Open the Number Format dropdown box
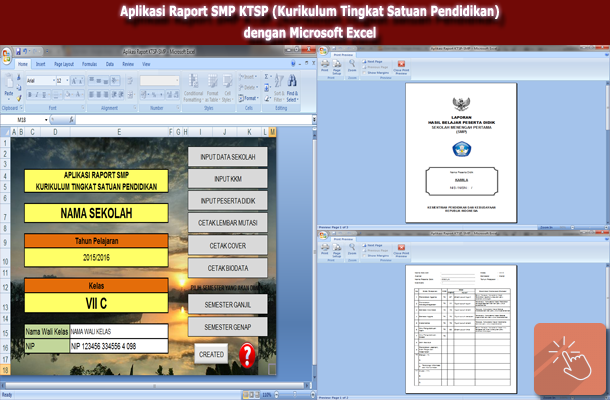This screenshot has width=610, height=400. pyautogui.click(x=160, y=81)
